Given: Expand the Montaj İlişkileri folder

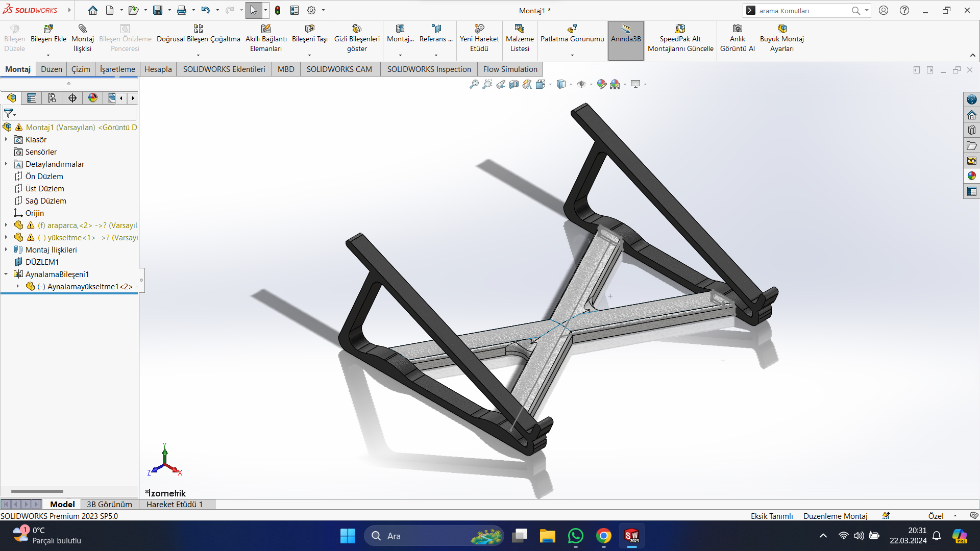Looking at the screenshot, I should tap(6, 249).
